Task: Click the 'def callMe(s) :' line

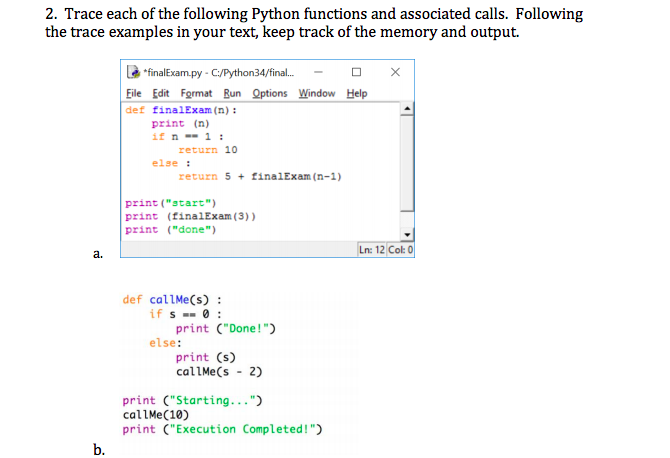Action: [x=172, y=300]
